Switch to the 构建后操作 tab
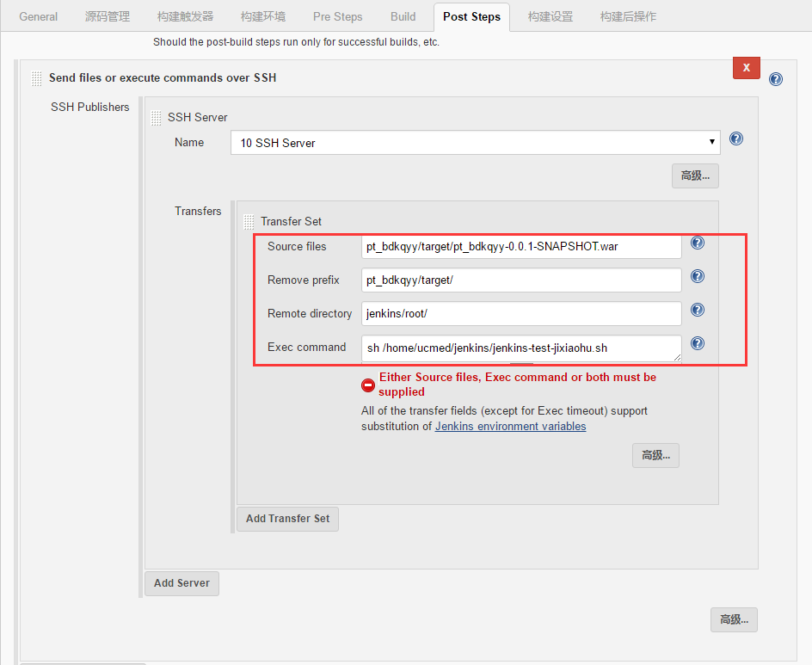Viewport: 812px width, 665px height. tap(628, 16)
